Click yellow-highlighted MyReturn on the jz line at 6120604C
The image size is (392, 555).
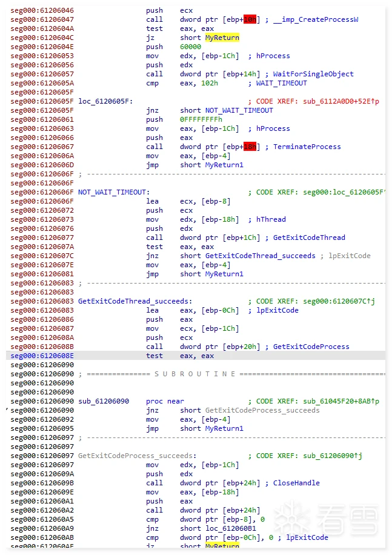(222, 38)
